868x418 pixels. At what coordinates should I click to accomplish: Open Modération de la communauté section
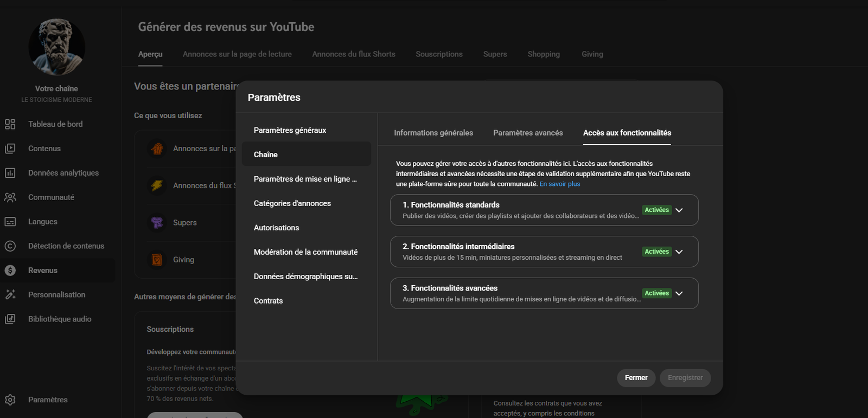click(307, 252)
